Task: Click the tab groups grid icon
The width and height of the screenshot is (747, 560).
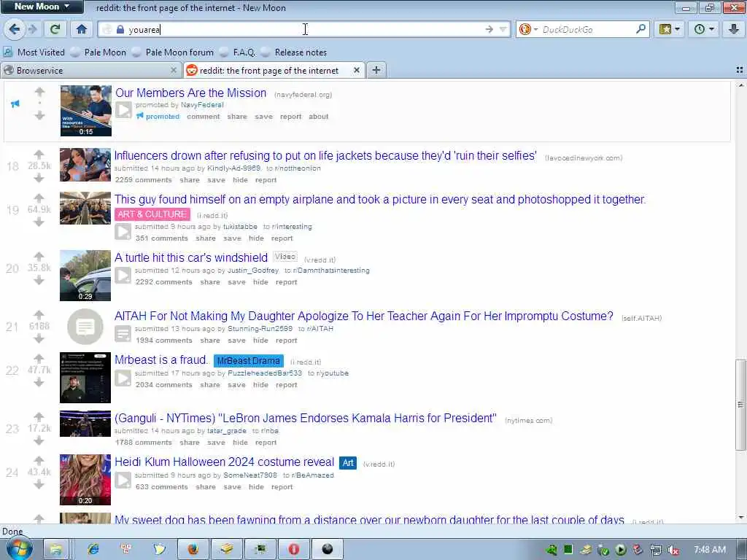Action: 740,70
